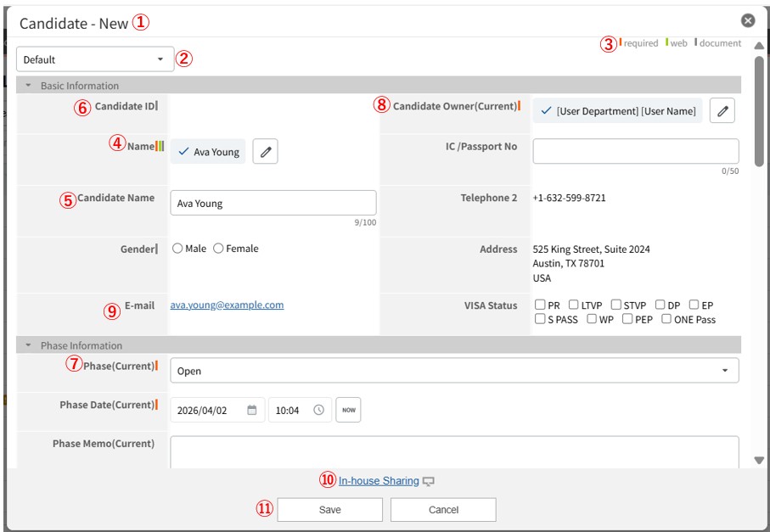Open the calendar icon in Phase Date
The width and height of the screenshot is (770, 532).
252,410
